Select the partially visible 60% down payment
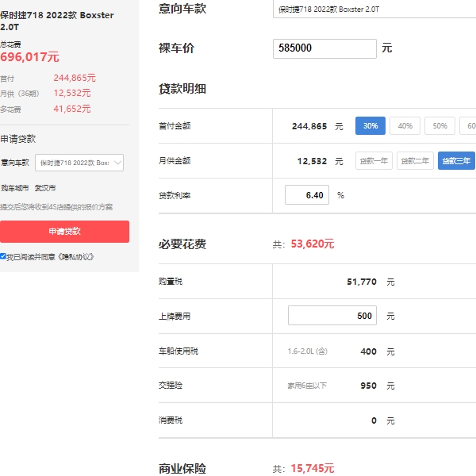The width and height of the screenshot is (476, 476). 470,126
